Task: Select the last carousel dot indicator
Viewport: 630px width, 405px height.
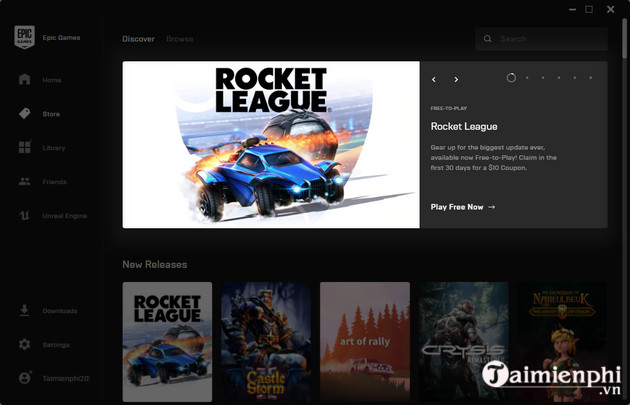Action: click(x=591, y=78)
